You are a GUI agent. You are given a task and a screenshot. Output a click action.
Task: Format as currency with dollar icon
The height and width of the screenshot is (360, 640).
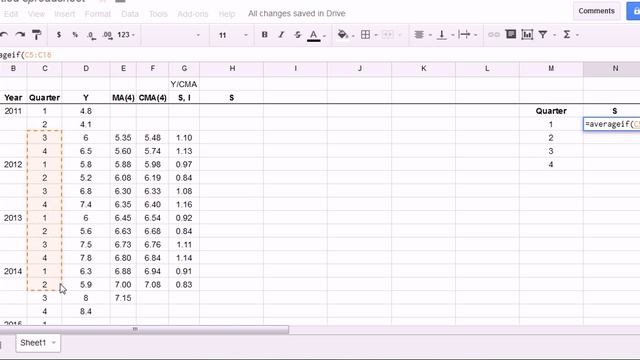(x=59, y=35)
